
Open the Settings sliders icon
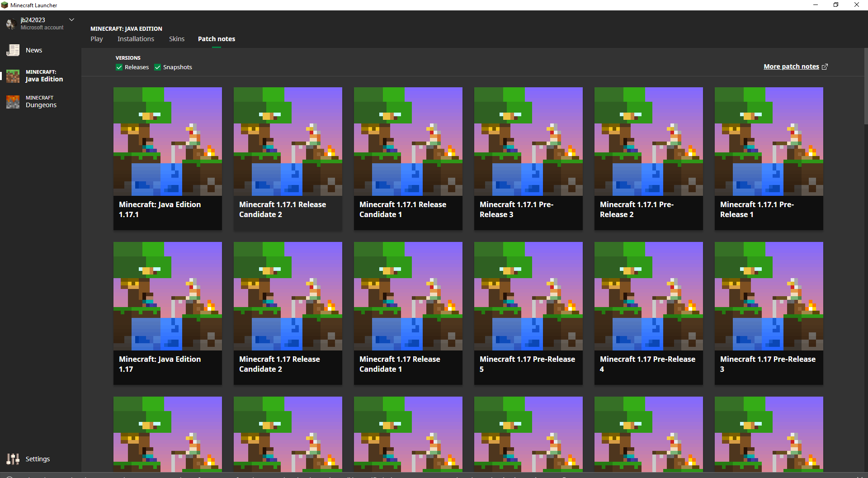point(13,459)
